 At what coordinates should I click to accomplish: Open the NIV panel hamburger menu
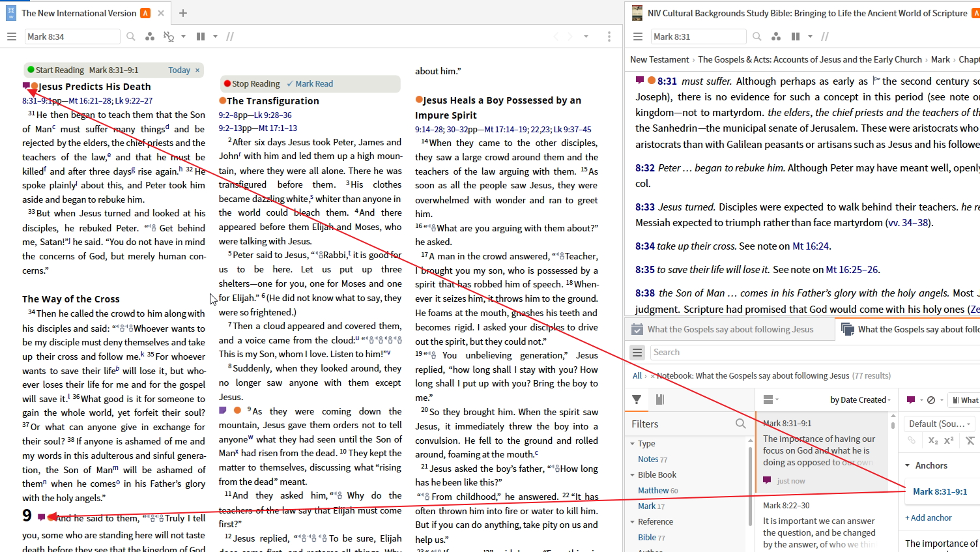[11, 36]
